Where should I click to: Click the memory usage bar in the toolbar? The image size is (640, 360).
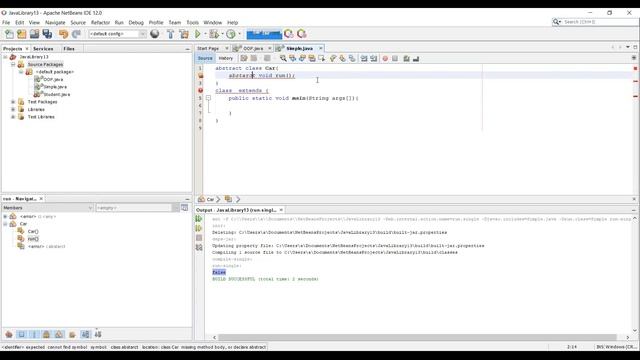coord(264,34)
